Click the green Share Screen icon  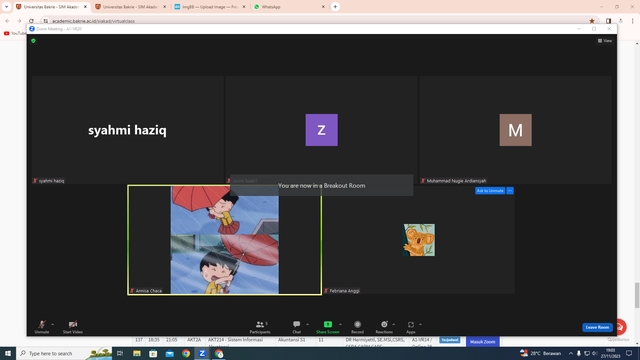[x=328, y=324]
